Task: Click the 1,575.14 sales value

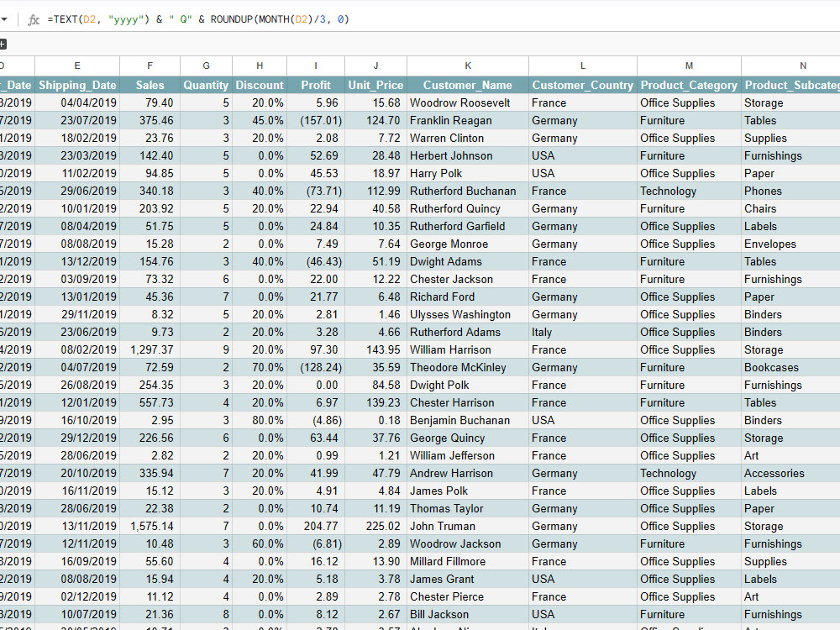Action: pos(150,526)
